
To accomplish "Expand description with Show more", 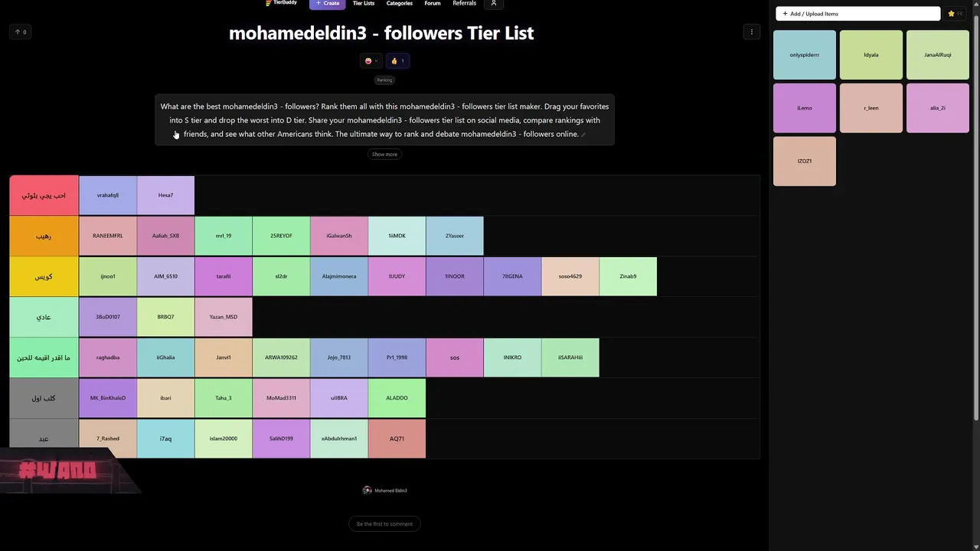I will pos(384,155).
